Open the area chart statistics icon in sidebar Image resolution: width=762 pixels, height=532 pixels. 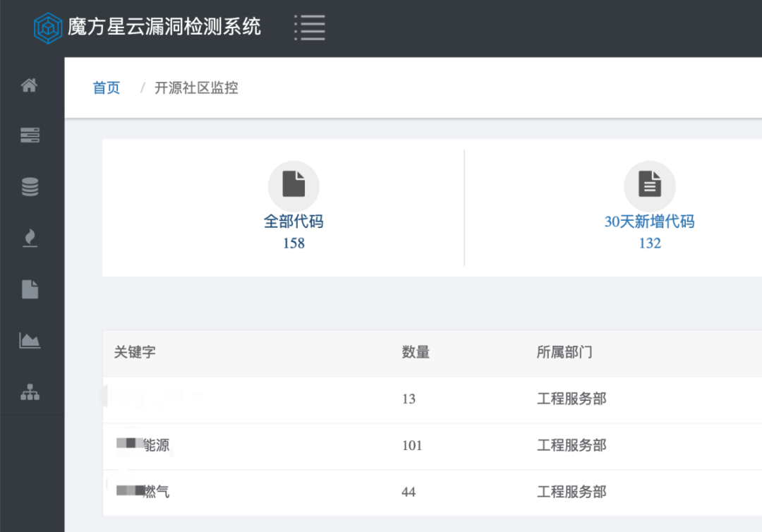(x=30, y=341)
